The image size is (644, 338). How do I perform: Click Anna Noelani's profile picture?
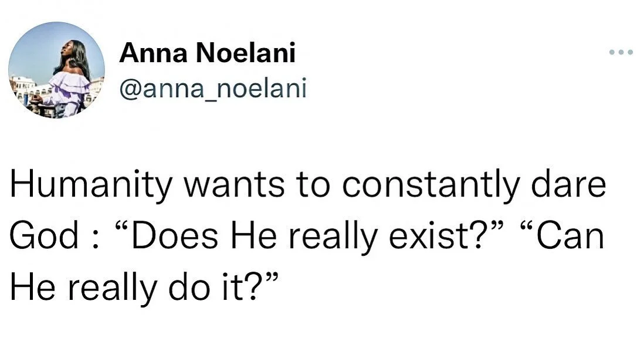56,70
